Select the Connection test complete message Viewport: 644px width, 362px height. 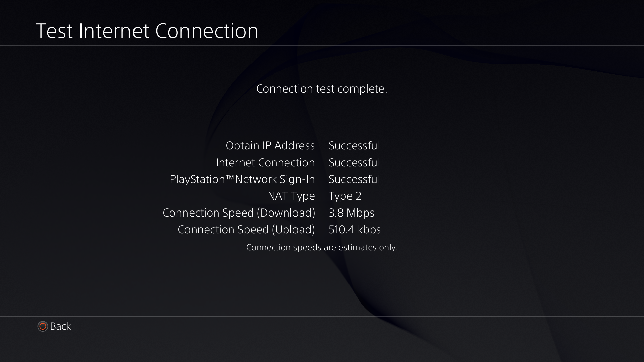click(x=322, y=89)
